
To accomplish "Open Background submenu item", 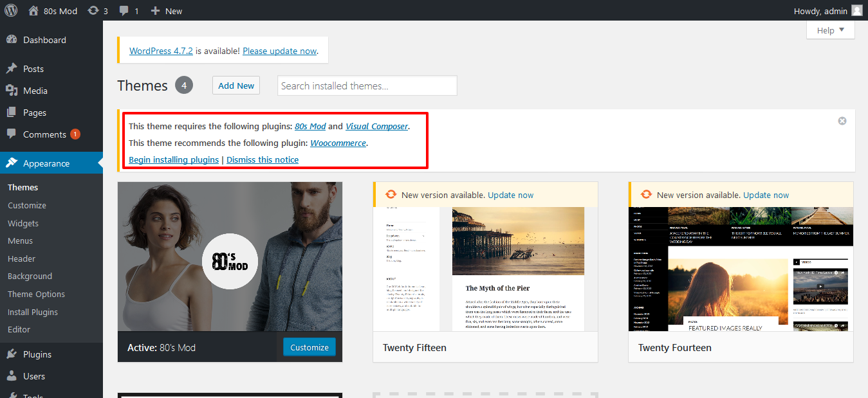I will (x=30, y=276).
